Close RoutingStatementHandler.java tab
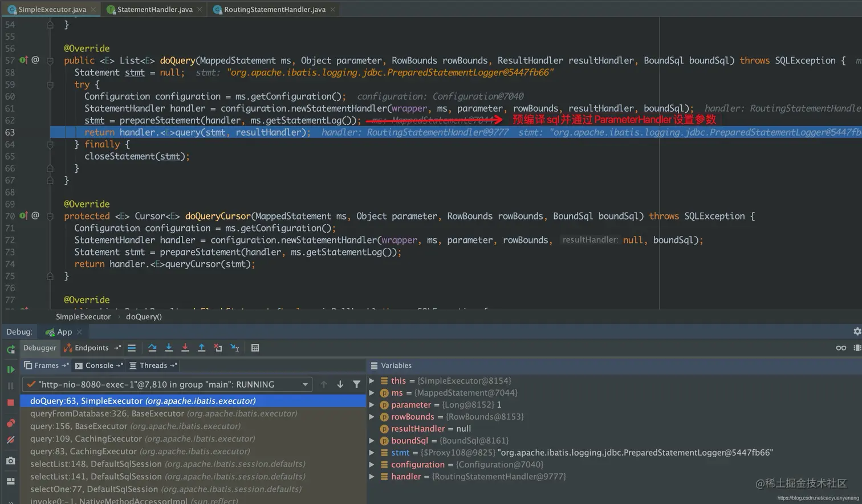Screen dimensions: 862x504 333,10
